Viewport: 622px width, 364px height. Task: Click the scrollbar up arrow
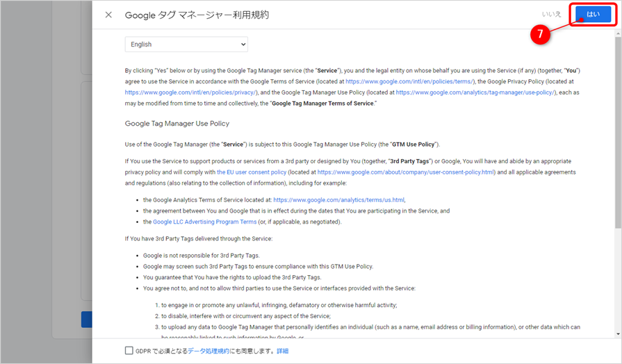pos(618,34)
